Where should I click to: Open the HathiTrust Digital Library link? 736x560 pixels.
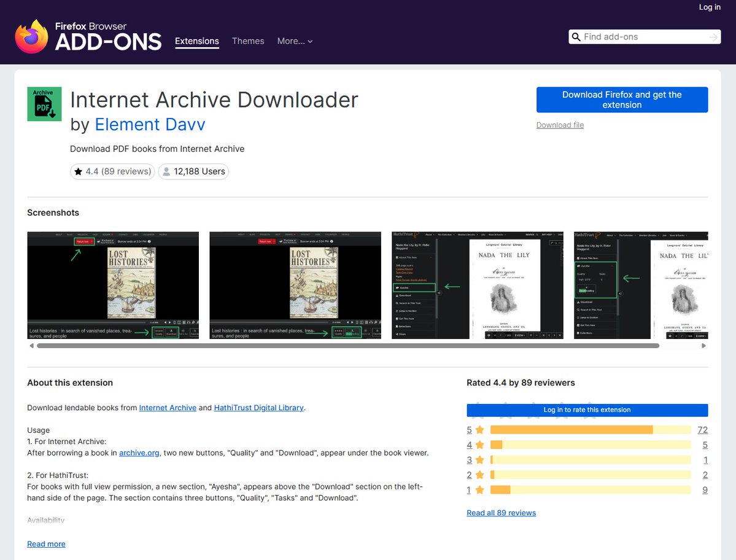(x=258, y=408)
